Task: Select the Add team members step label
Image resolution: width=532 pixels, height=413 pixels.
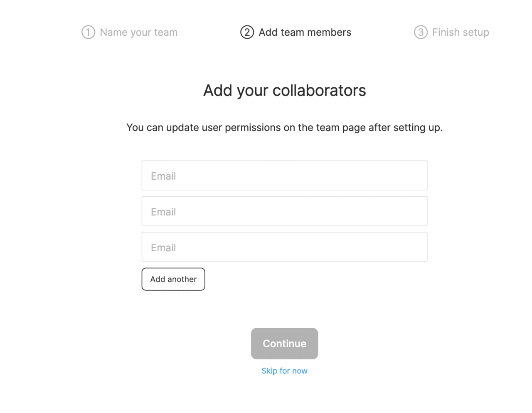Action: (x=305, y=32)
